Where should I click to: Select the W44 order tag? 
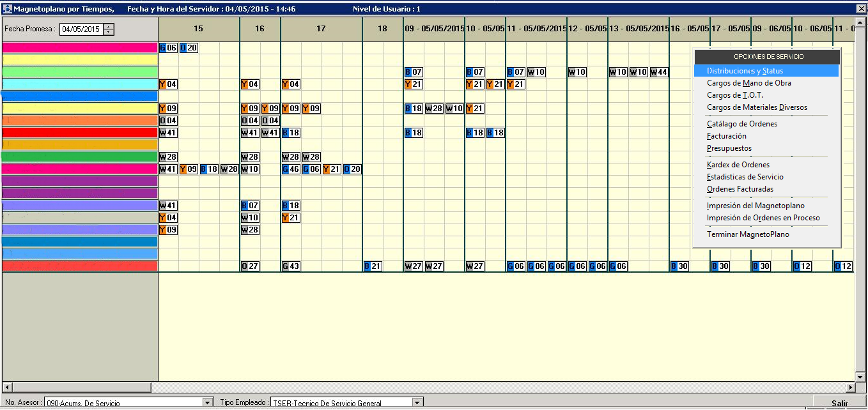click(659, 72)
